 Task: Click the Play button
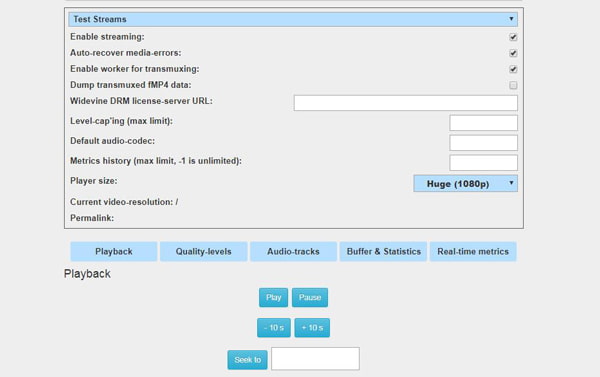click(274, 297)
